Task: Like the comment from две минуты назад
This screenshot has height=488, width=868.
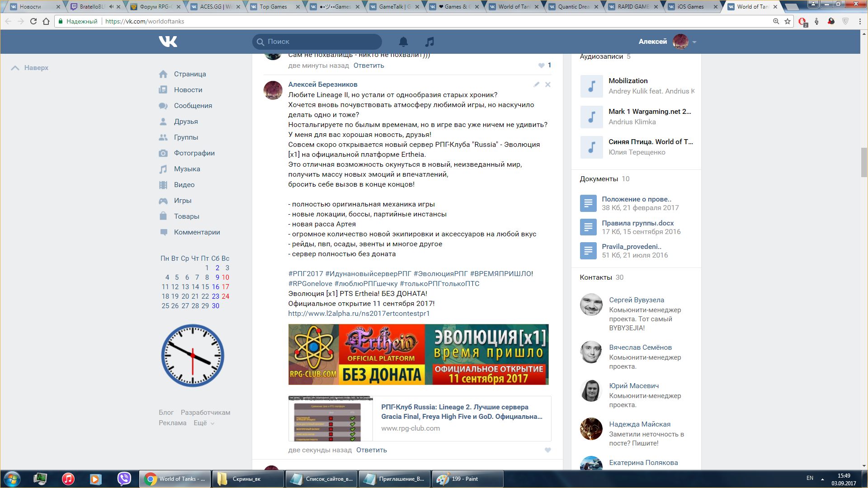Action: click(x=541, y=66)
